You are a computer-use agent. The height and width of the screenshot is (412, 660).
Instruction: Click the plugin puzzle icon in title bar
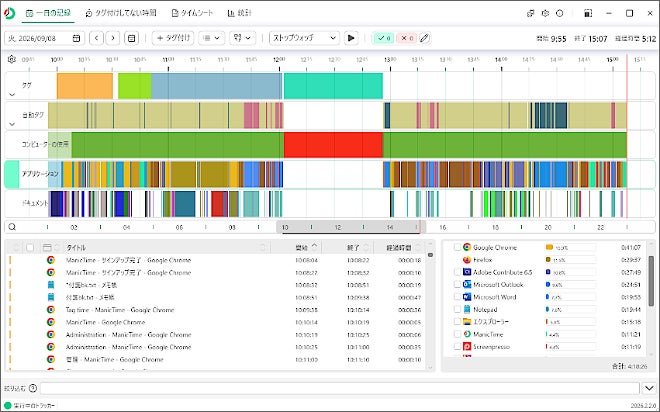pos(530,13)
